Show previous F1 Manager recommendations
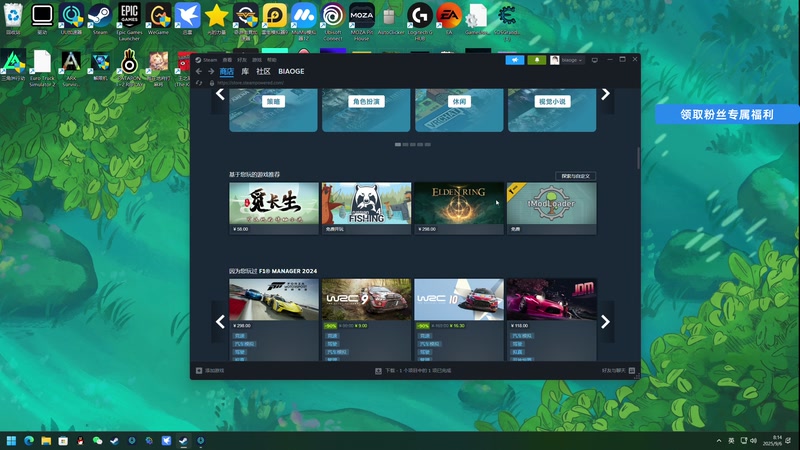 [220, 322]
